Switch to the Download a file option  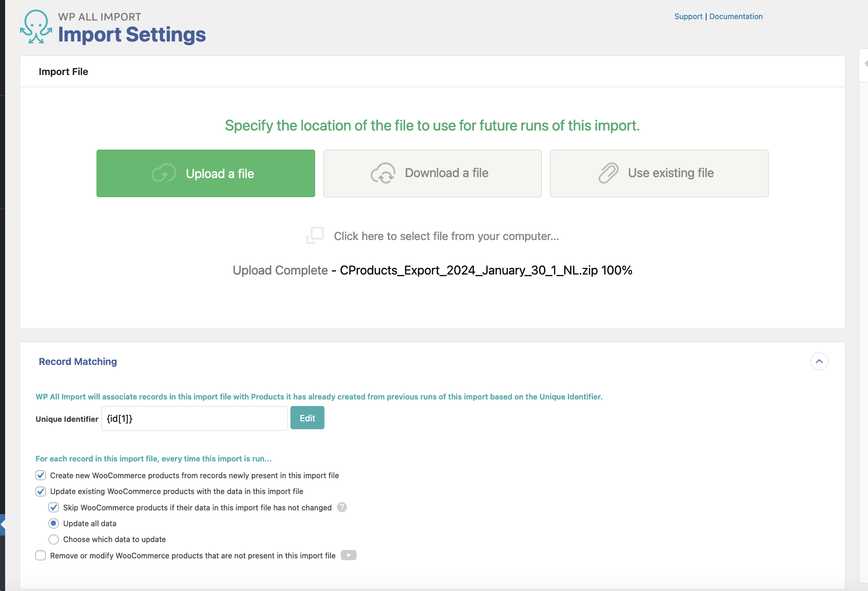(x=432, y=173)
